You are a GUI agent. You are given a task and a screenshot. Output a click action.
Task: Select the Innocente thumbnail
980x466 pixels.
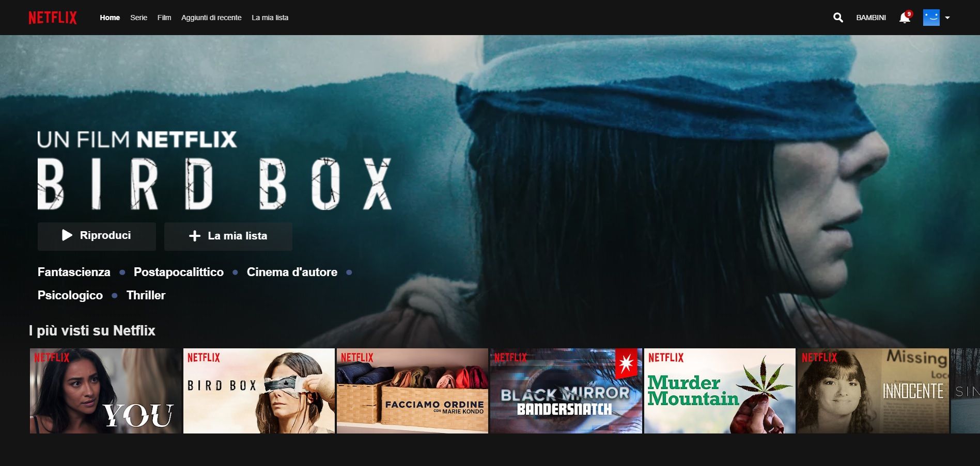(x=873, y=391)
